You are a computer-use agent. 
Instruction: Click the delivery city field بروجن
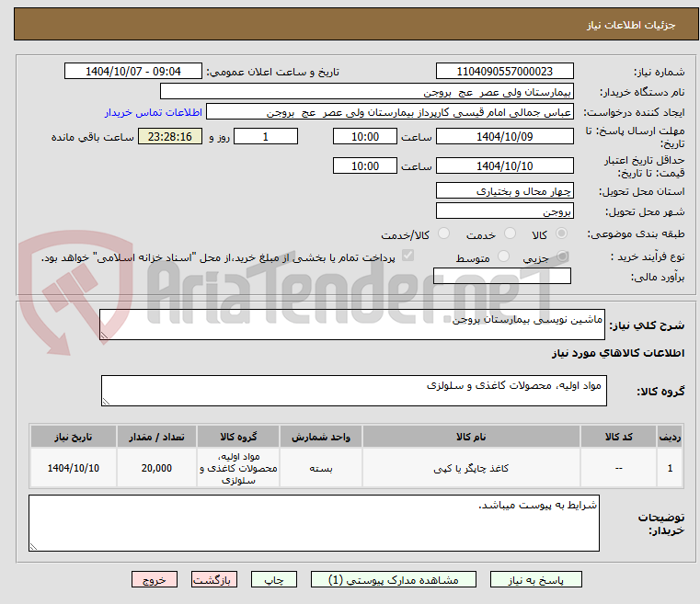(x=504, y=211)
